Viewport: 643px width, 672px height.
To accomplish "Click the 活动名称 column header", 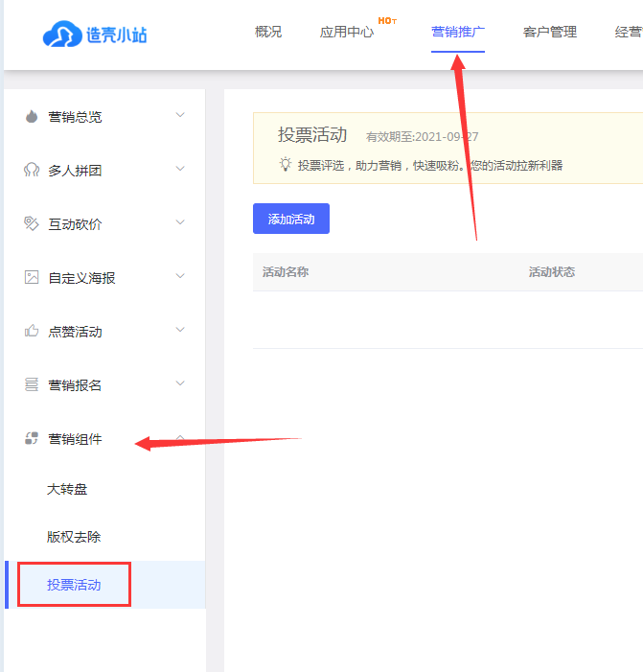I will pos(286,271).
